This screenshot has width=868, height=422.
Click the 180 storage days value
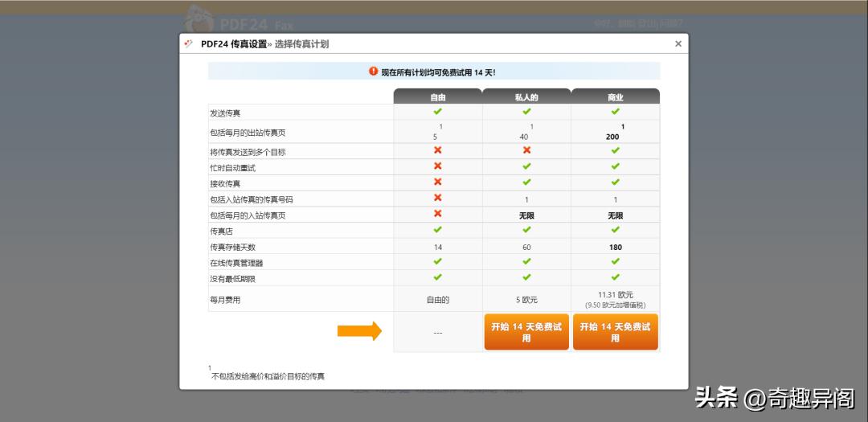(x=615, y=247)
